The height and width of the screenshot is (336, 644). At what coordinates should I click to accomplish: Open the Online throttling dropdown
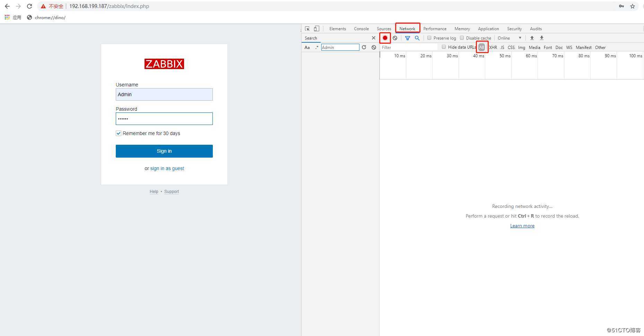[510, 38]
